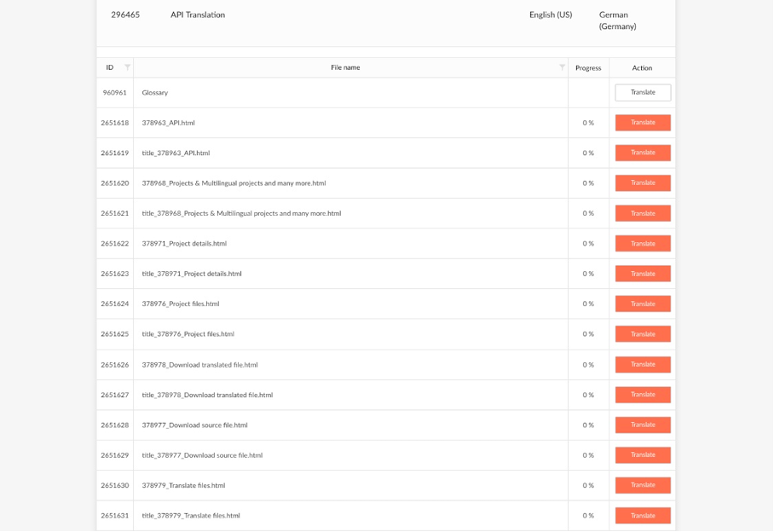The image size is (774, 532).
Task: Click file ID 2651630
Action: coord(115,486)
